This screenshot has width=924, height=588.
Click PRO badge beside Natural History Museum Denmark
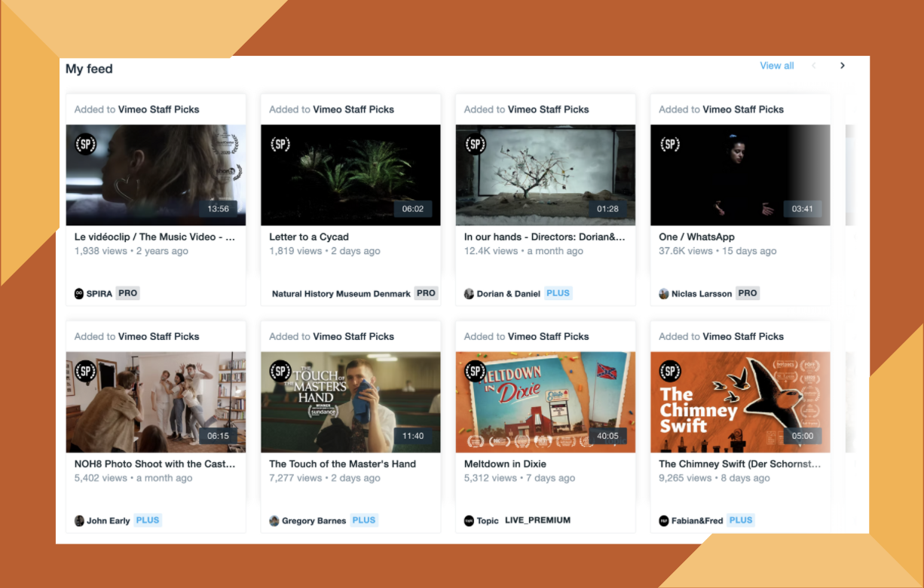(427, 293)
